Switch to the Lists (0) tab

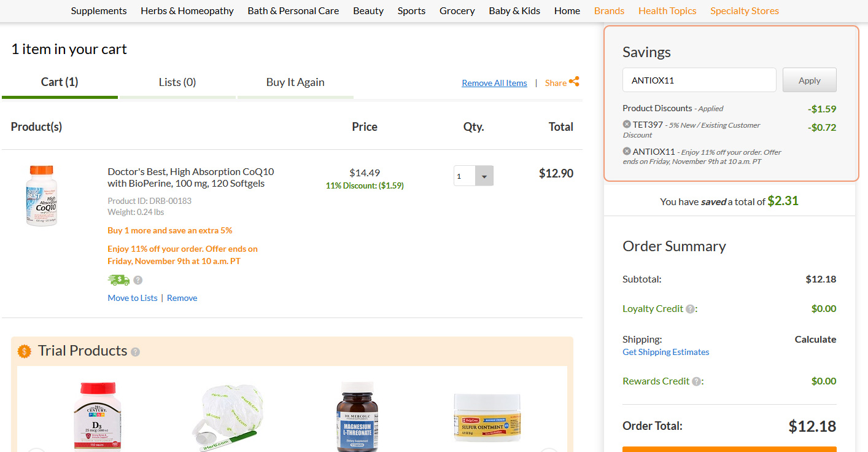click(x=177, y=82)
